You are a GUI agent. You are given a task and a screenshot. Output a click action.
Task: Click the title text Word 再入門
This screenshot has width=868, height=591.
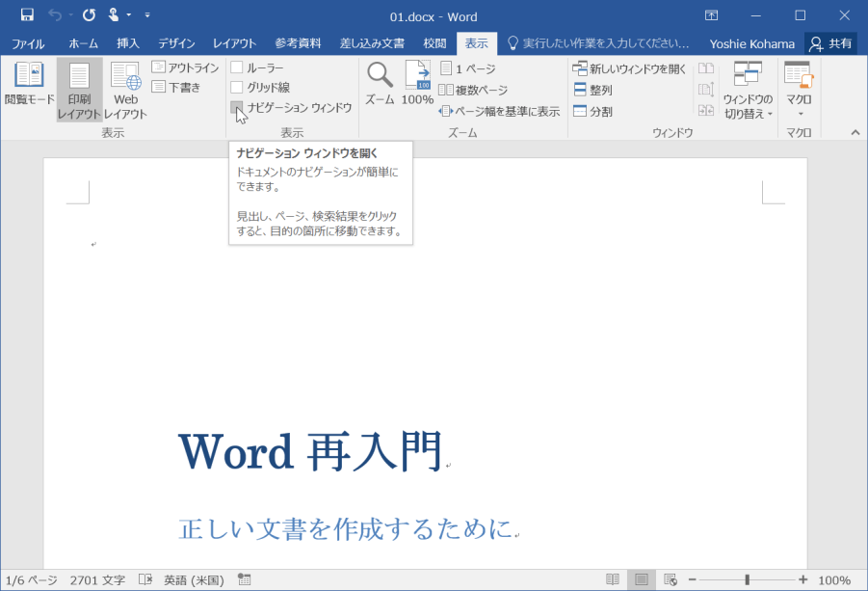(310, 451)
